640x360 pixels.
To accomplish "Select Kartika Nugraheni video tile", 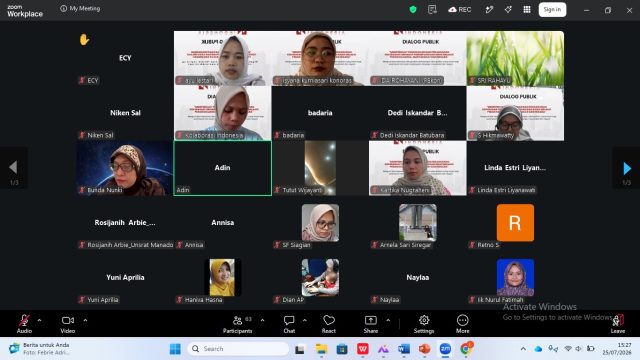I will [x=418, y=168].
